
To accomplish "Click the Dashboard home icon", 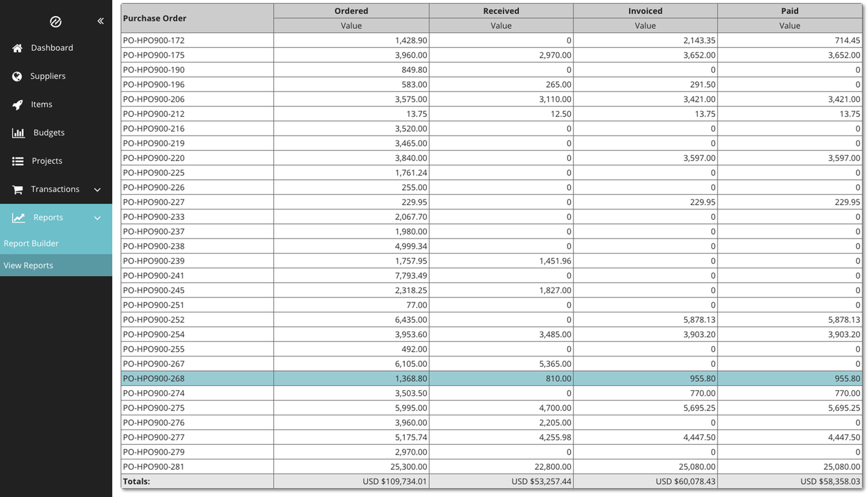I will pos(17,48).
